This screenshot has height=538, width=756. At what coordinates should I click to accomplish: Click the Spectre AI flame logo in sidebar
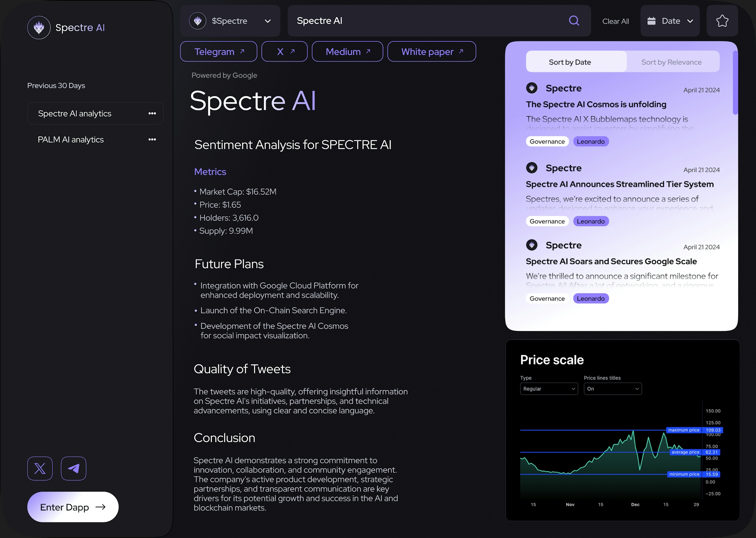[x=39, y=28]
